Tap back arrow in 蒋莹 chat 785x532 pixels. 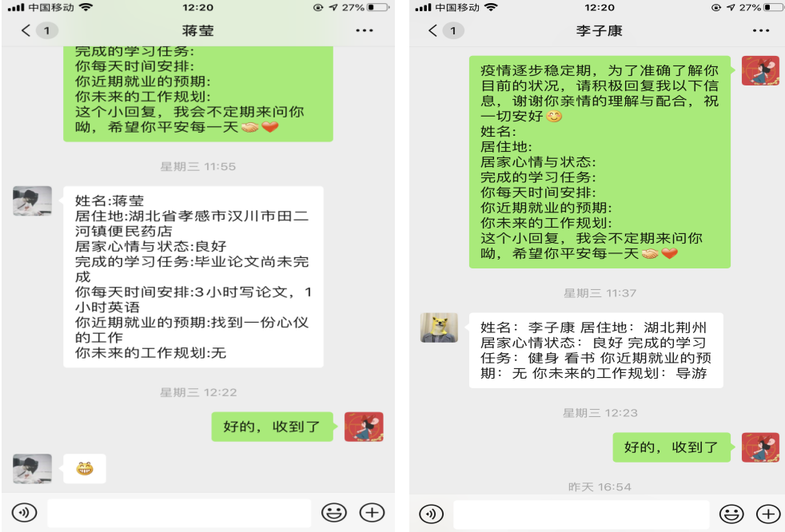coord(26,30)
